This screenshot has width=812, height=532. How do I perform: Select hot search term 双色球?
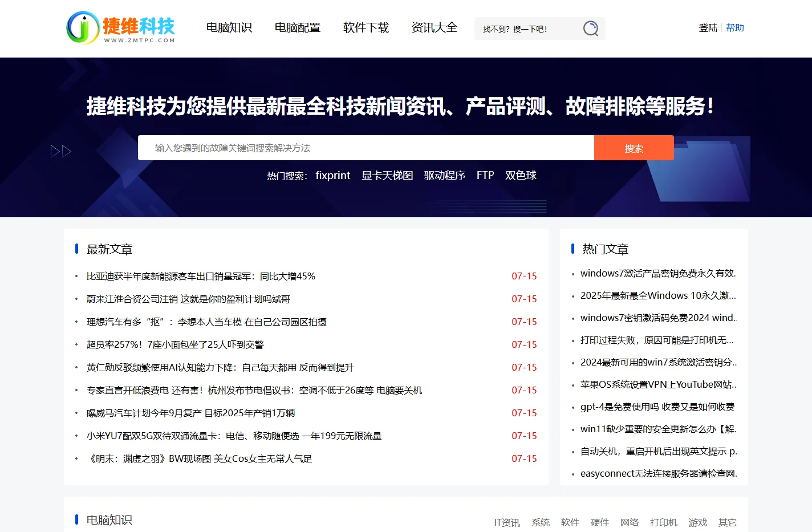click(521, 176)
